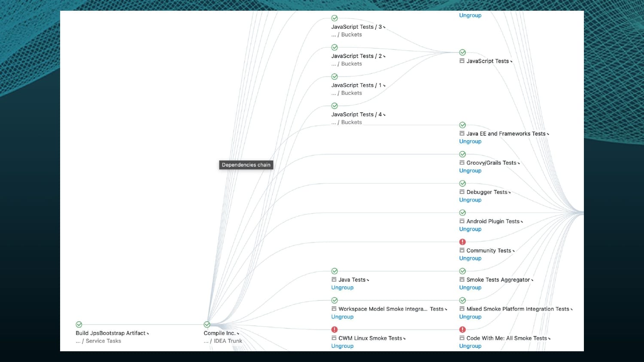Open dropdown arrow next to JavaScript Tests / 1
Image resolution: width=644 pixels, height=362 pixels.
[384, 86]
